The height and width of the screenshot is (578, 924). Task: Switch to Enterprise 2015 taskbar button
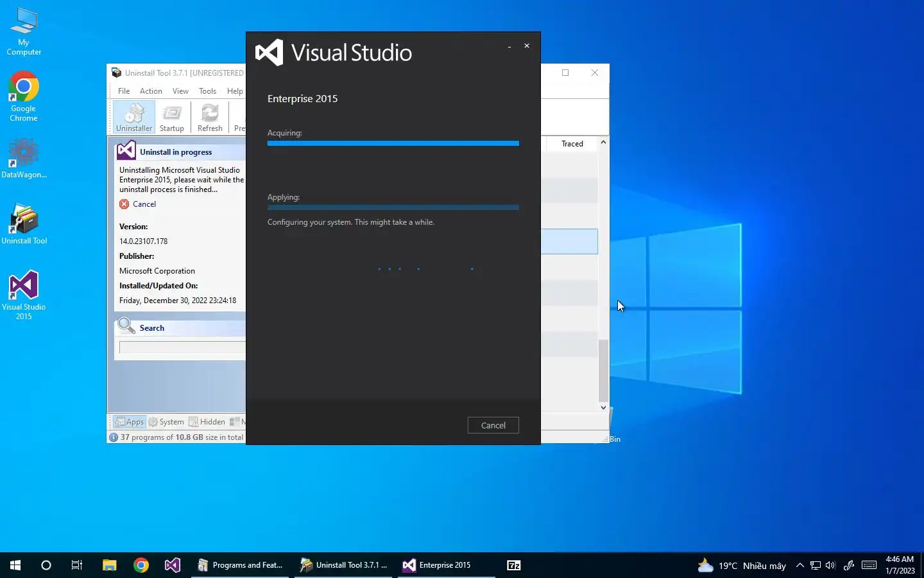446,565
